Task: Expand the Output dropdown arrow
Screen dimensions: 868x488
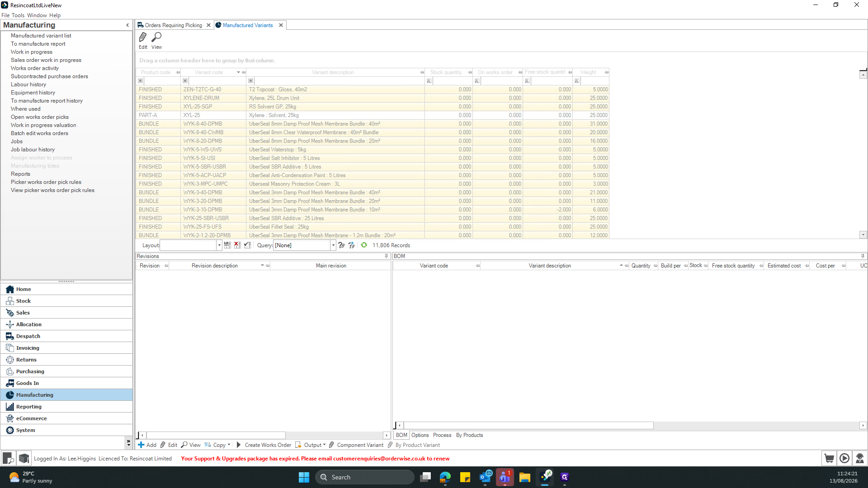Action: click(324, 445)
